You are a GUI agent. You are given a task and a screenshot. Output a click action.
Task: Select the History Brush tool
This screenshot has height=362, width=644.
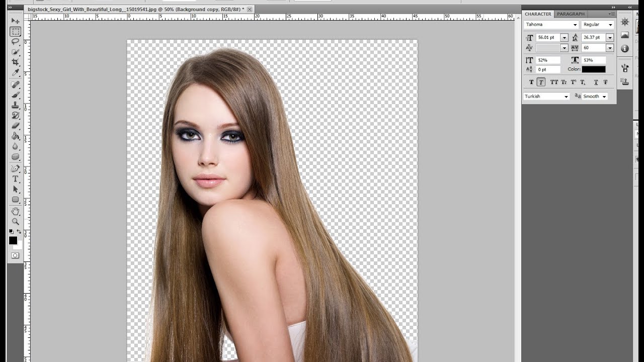coord(15,115)
